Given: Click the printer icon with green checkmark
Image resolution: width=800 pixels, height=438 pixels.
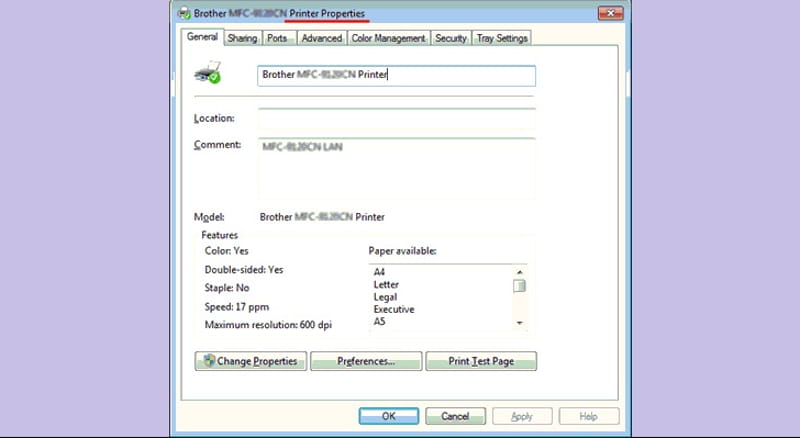Looking at the screenshot, I should [x=207, y=73].
